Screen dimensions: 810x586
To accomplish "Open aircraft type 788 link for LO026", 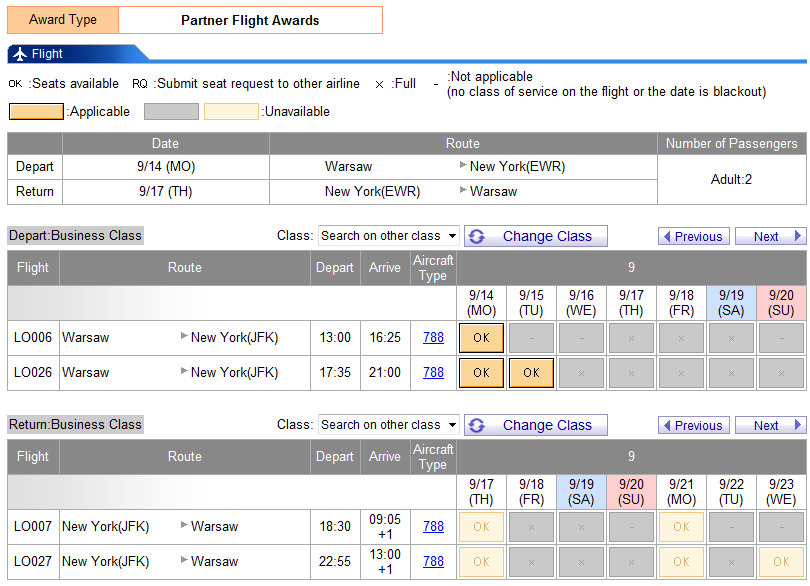I will (433, 373).
